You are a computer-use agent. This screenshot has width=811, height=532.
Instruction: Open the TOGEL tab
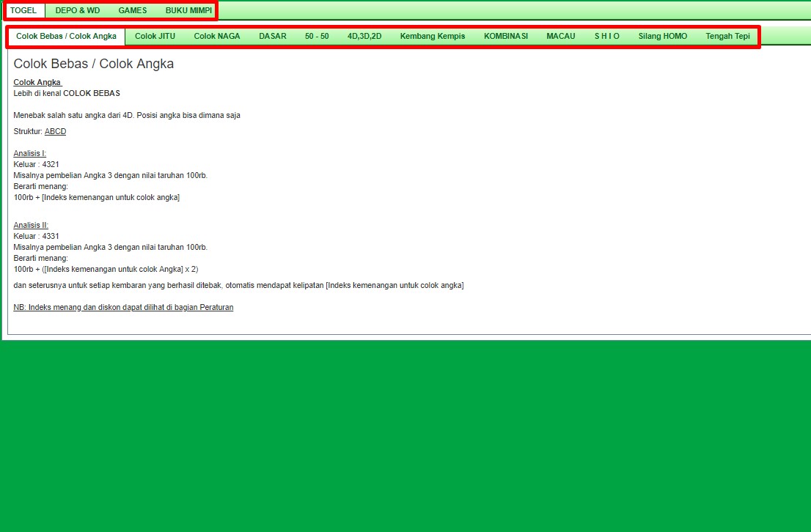click(23, 10)
